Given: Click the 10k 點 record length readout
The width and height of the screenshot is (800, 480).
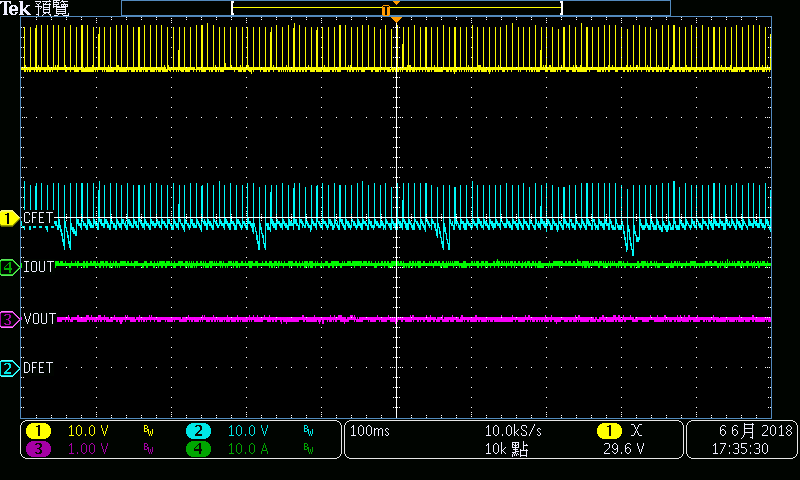Looking at the screenshot, I should pyautogui.click(x=506, y=449).
